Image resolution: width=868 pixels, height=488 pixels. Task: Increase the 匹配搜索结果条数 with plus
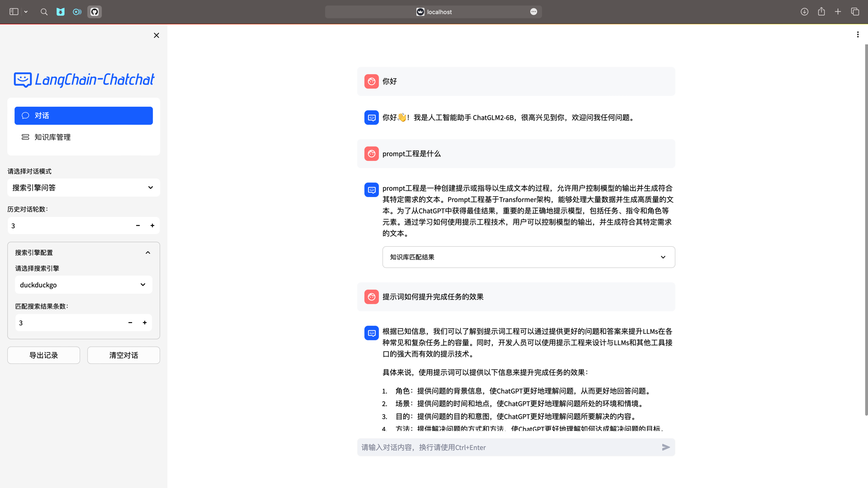(x=145, y=323)
